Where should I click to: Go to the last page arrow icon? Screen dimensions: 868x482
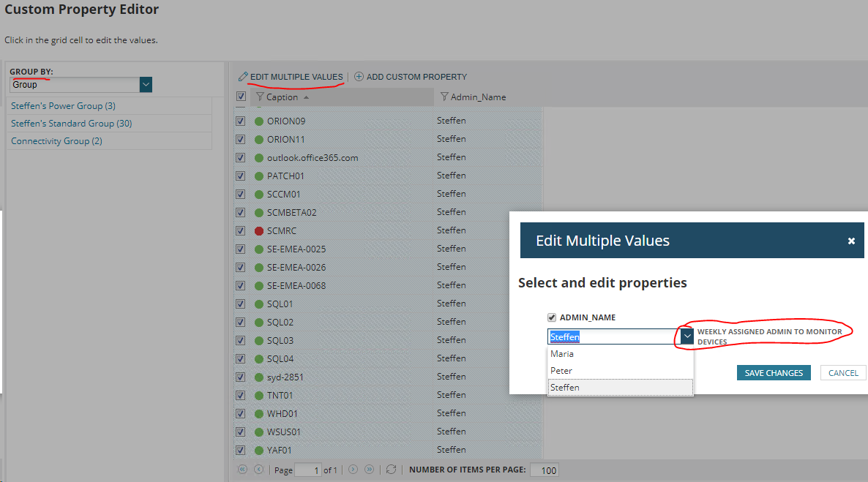tap(370, 470)
